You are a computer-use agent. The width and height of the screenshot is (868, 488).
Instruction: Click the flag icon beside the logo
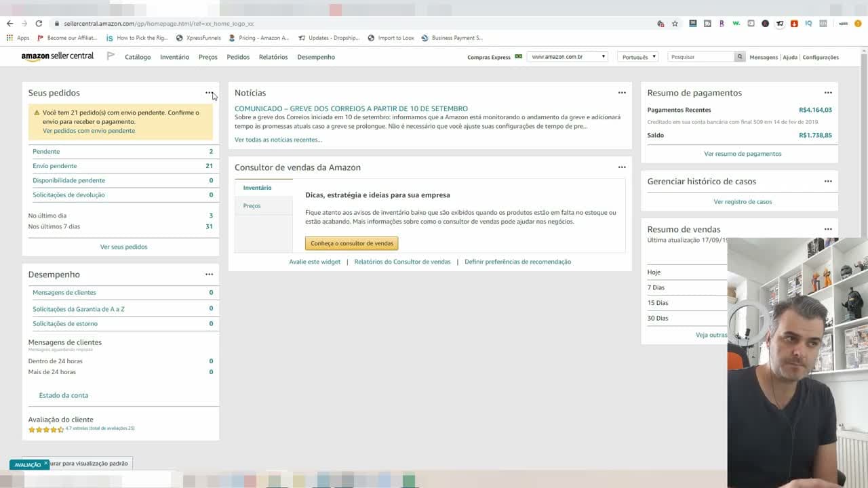tap(111, 56)
